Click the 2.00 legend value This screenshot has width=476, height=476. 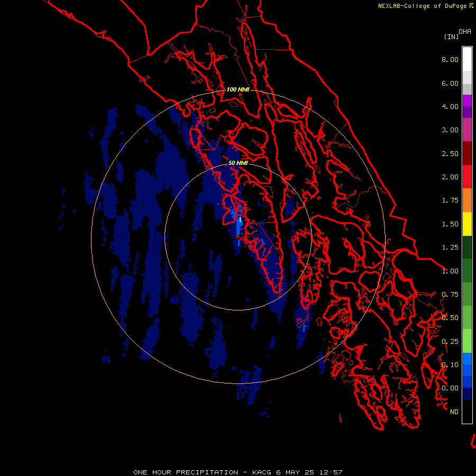click(x=450, y=177)
